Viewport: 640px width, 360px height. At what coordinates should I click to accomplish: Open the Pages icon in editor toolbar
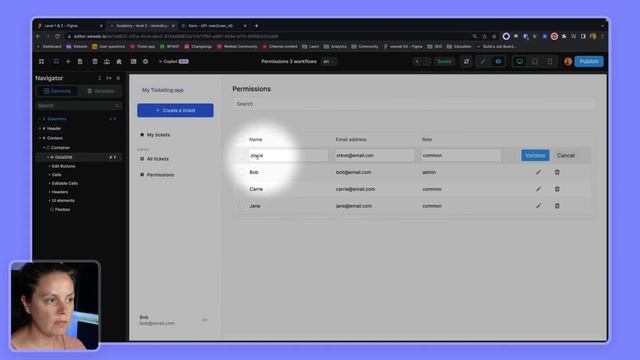[x=80, y=61]
